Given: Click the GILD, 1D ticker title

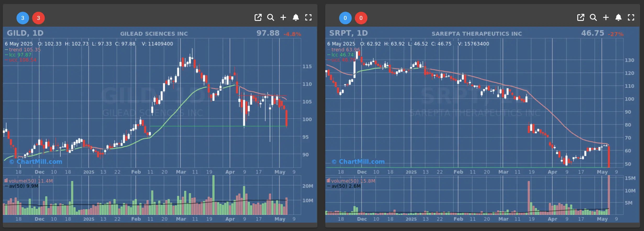Looking at the screenshot, I should (25, 33).
